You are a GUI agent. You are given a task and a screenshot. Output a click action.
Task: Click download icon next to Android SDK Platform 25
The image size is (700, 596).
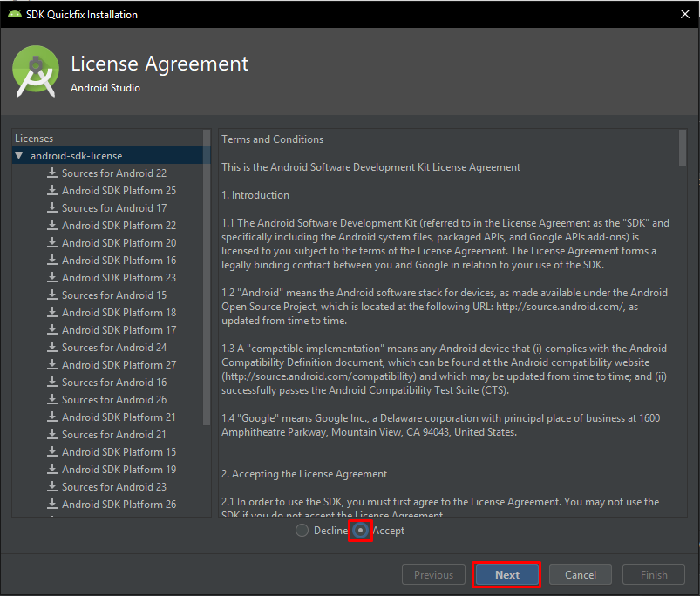click(x=52, y=190)
